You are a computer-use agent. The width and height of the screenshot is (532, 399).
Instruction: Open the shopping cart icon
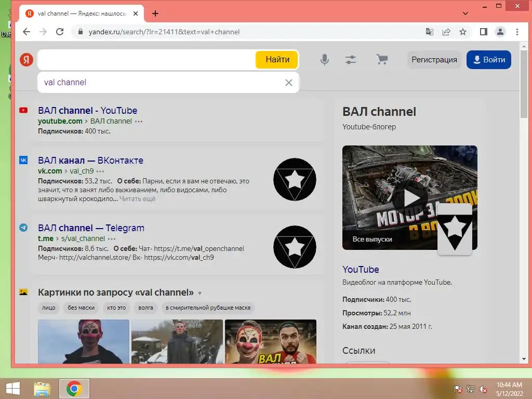pyautogui.click(x=382, y=60)
